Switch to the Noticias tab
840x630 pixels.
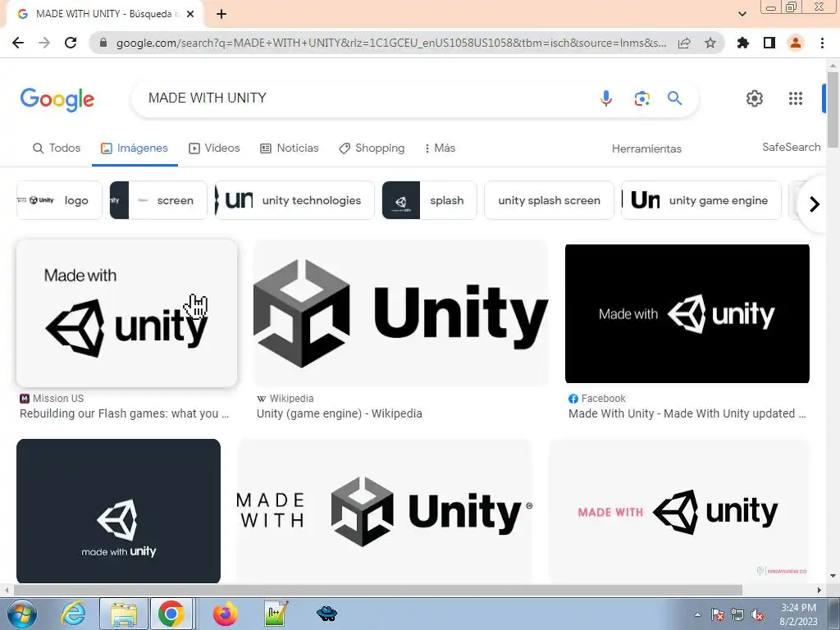[290, 148]
